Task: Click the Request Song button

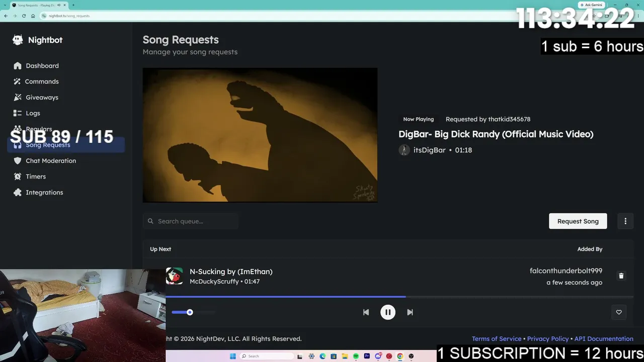Action: coord(578,221)
